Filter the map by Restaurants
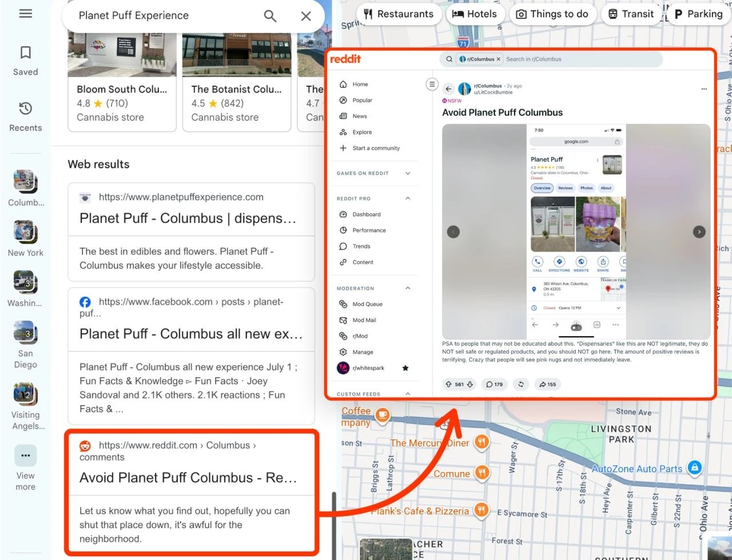Screen dimensions: 732x560 pos(399,14)
